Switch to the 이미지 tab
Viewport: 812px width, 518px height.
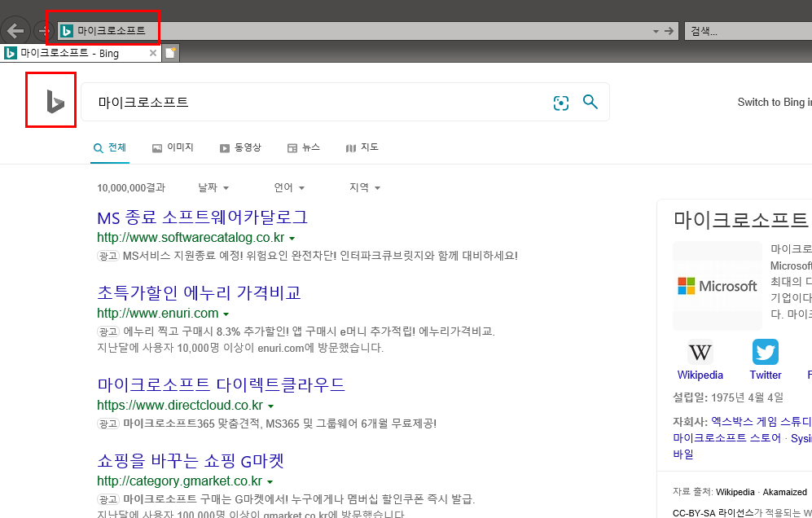click(173, 147)
